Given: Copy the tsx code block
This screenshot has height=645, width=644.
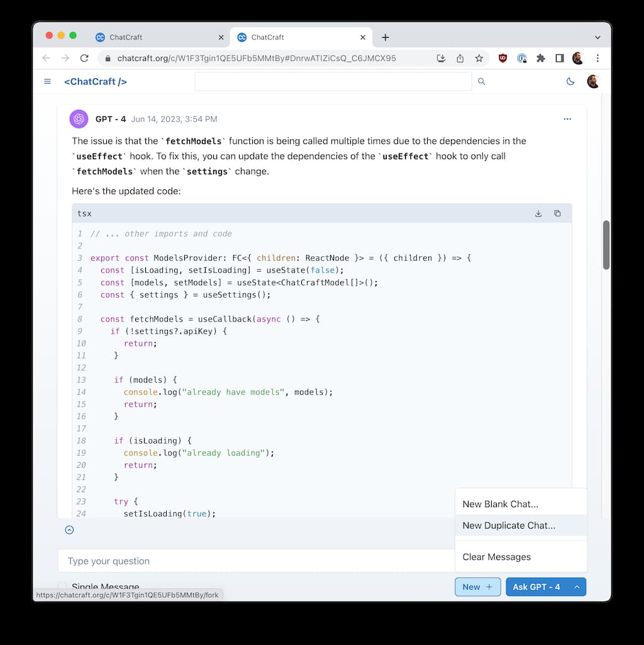Looking at the screenshot, I should pyautogui.click(x=557, y=213).
